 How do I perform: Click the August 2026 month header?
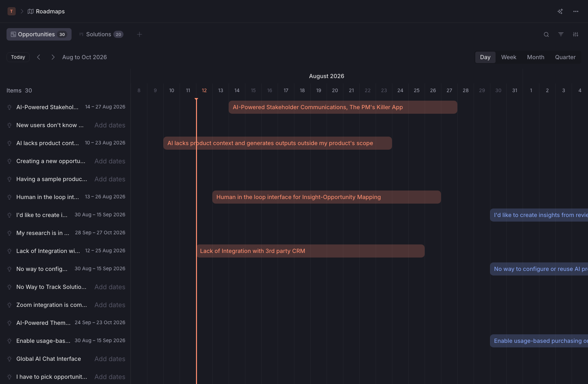point(327,76)
